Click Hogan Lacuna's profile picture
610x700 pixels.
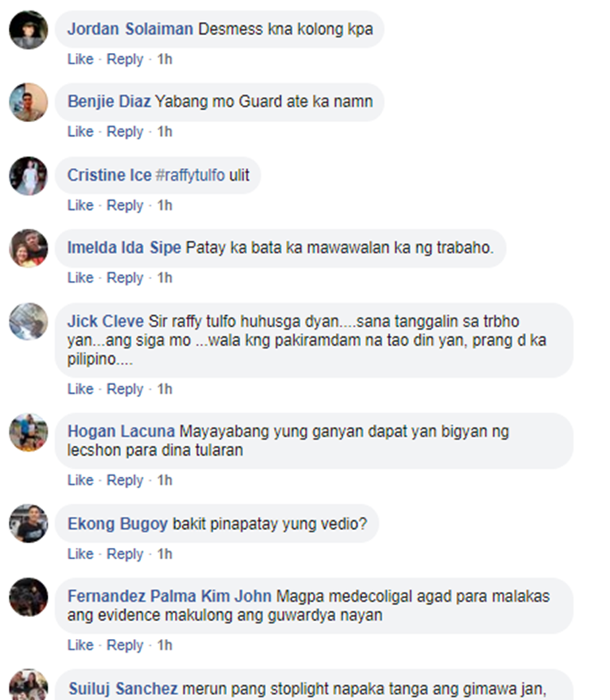28,432
